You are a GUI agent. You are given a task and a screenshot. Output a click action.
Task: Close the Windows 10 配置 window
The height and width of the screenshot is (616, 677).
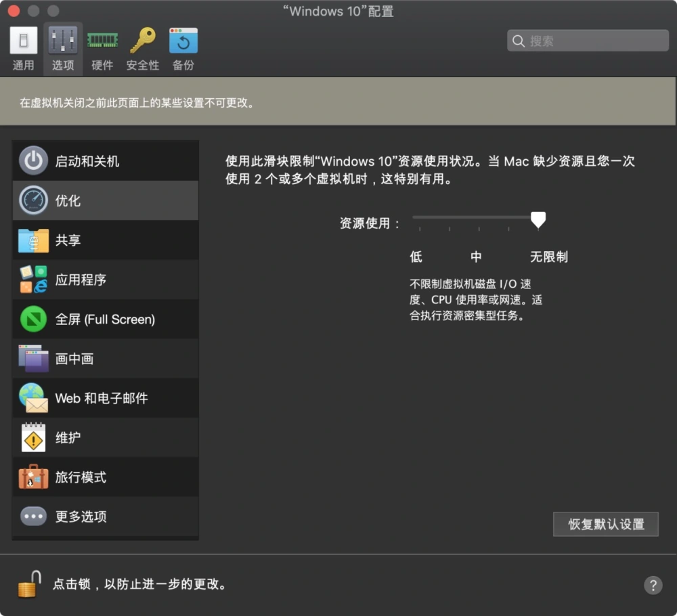pyautogui.click(x=14, y=11)
